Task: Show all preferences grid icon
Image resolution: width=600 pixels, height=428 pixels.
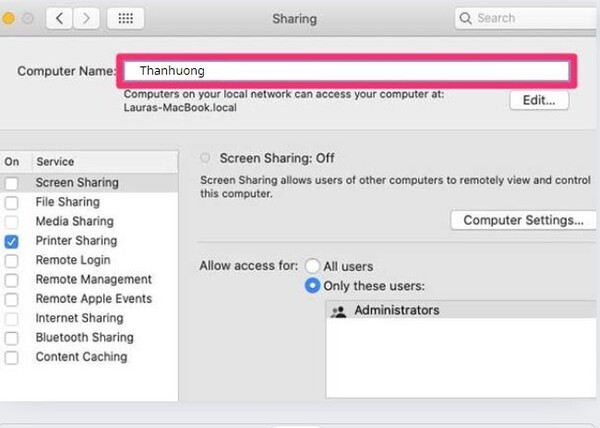Action: (x=126, y=18)
